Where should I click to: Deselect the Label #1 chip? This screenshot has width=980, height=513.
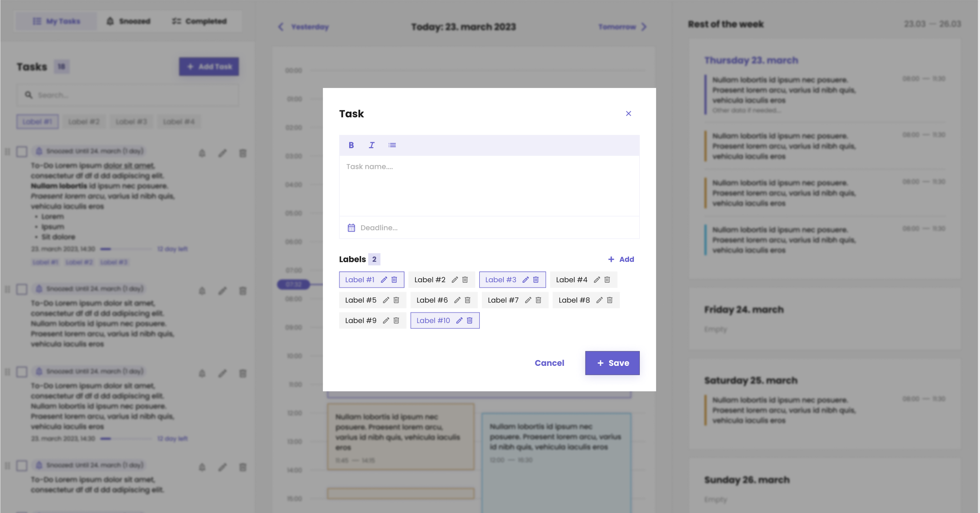coord(359,280)
